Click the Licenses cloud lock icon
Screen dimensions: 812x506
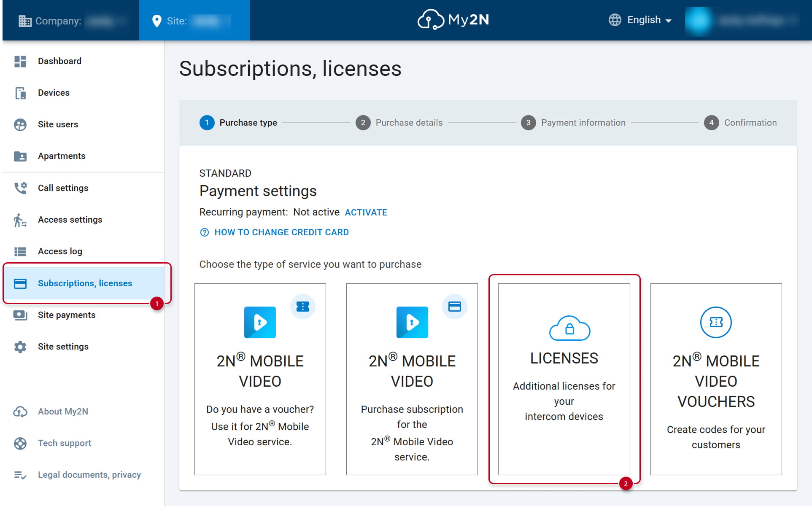coord(570,328)
